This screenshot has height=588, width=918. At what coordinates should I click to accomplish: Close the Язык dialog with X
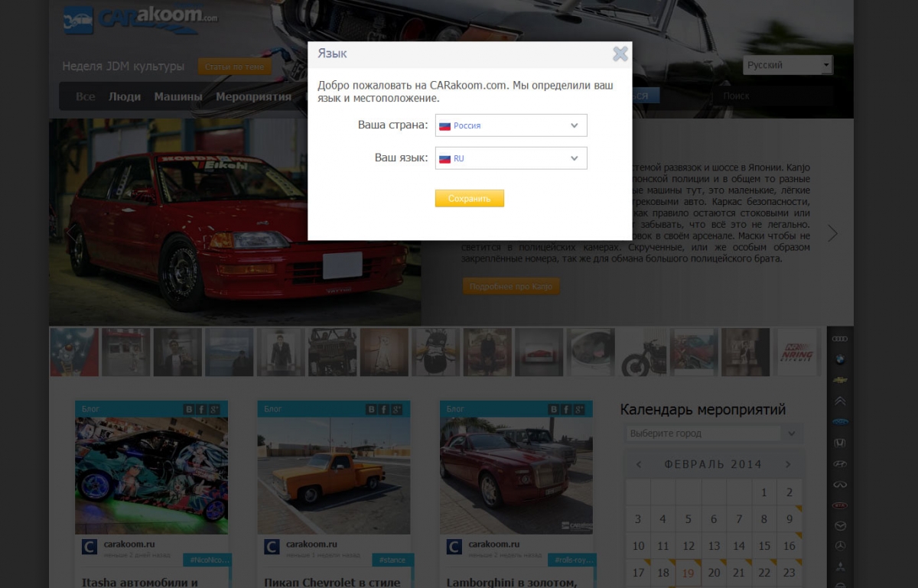click(620, 54)
